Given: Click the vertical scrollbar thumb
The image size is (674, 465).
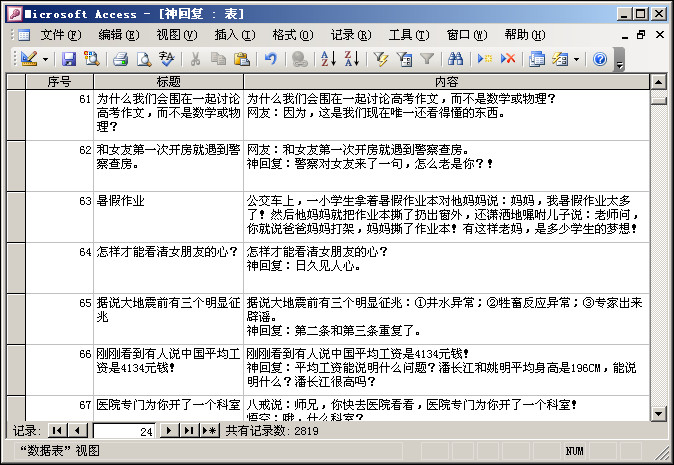Looking at the screenshot, I should click(659, 101).
